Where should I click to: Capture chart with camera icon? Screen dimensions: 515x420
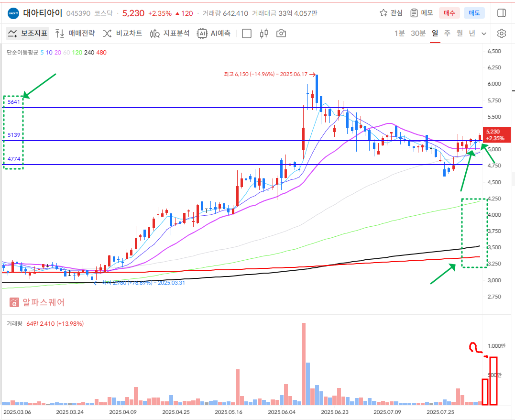(281, 33)
